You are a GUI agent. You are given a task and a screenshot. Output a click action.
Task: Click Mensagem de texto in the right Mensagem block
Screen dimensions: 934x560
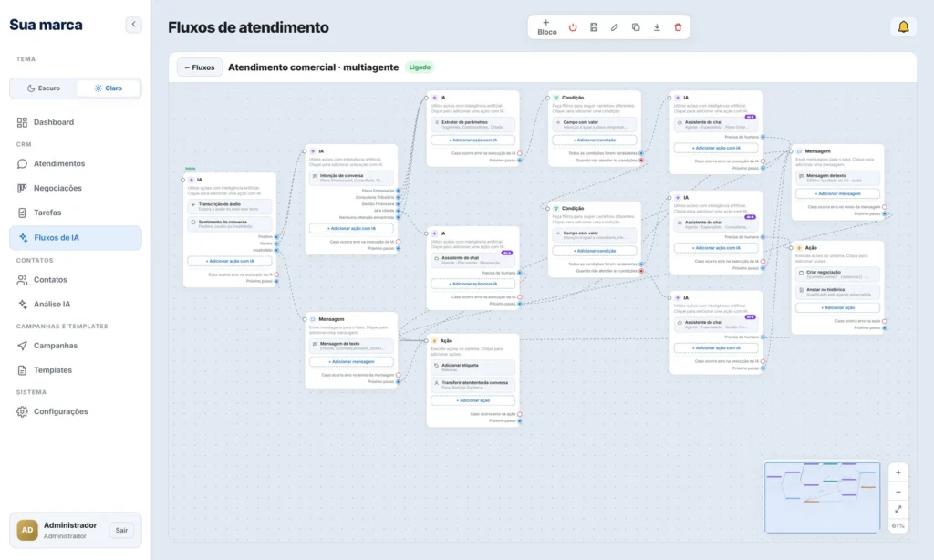coord(837,178)
